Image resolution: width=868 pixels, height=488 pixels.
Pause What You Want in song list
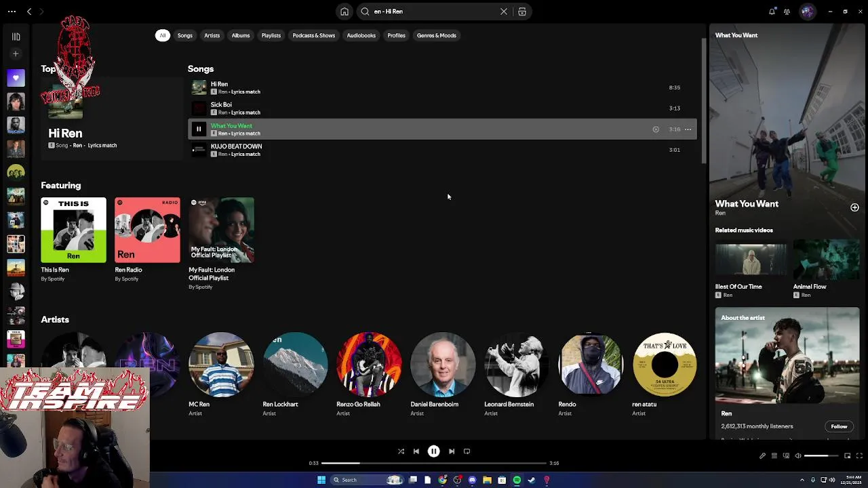(199, 129)
